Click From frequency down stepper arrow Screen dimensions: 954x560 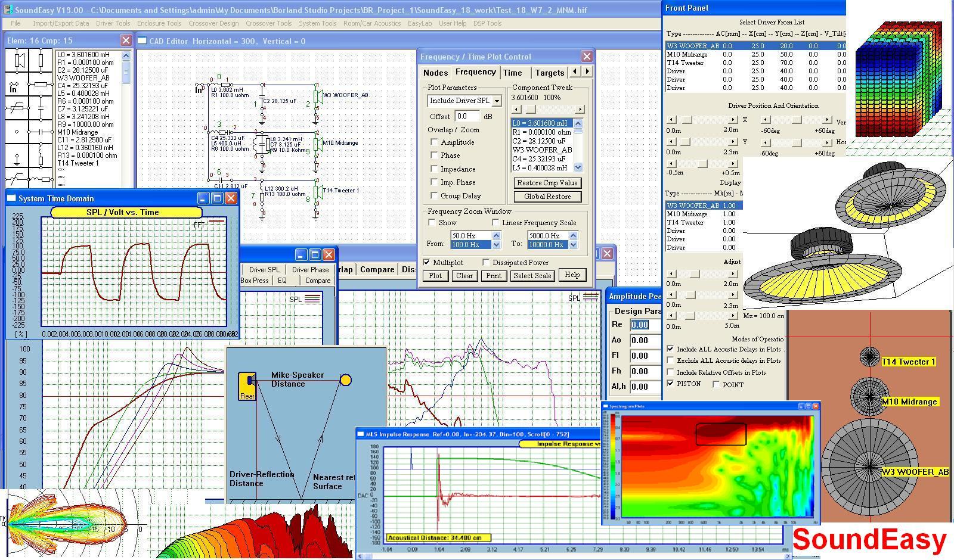tap(497, 244)
